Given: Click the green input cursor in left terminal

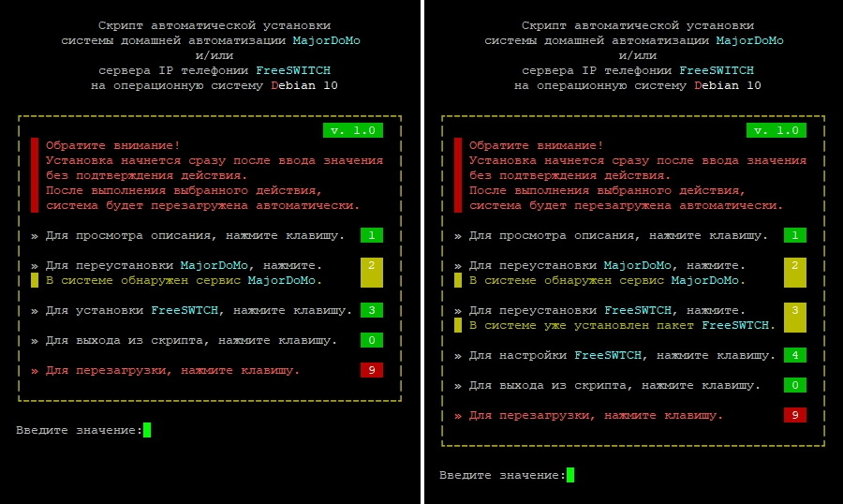Looking at the screenshot, I should click(147, 430).
